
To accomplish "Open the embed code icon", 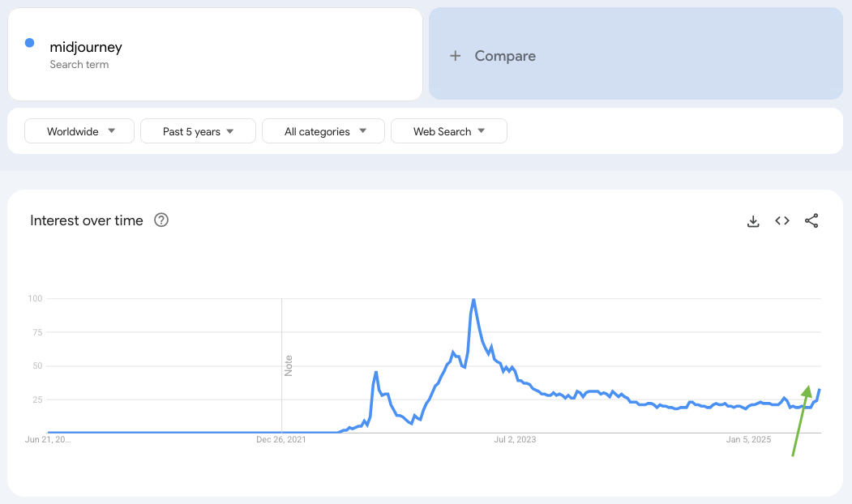I will 782,220.
